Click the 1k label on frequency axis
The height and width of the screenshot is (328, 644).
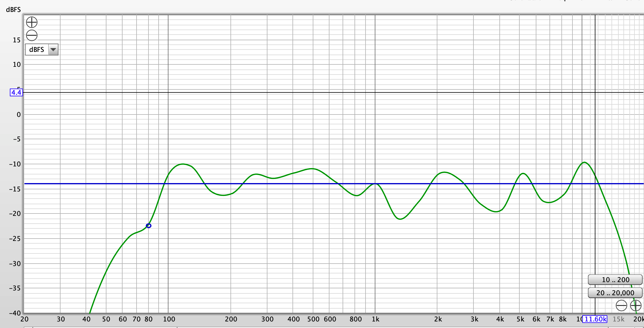click(375, 319)
